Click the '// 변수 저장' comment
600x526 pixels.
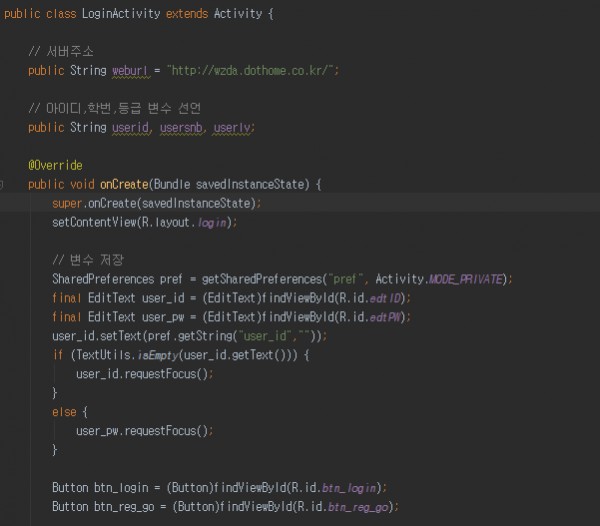pyautogui.click(x=88, y=260)
